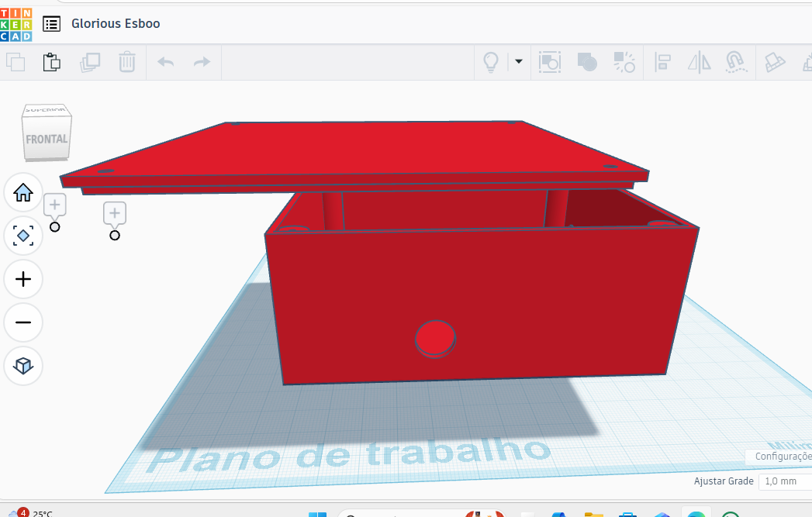Open the Ajustar Grade 1,0 mm dropdown
This screenshot has height=517, width=812.
pyautogui.click(x=785, y=481)
